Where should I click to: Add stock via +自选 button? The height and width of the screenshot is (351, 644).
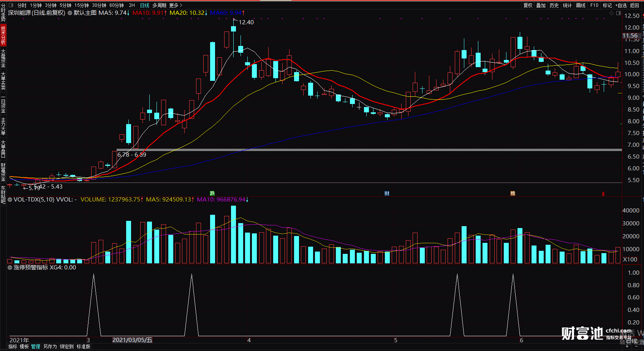tap(621, 5)
